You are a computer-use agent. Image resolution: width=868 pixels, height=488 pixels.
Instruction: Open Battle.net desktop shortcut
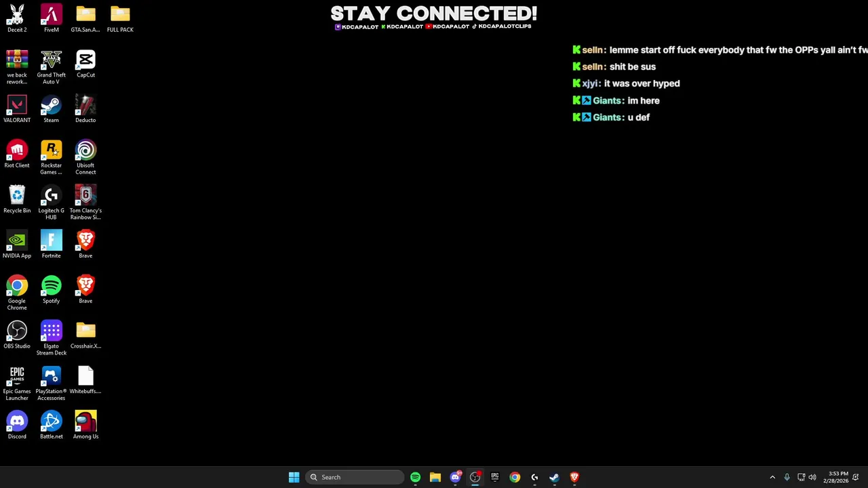(x=51, y=425)
